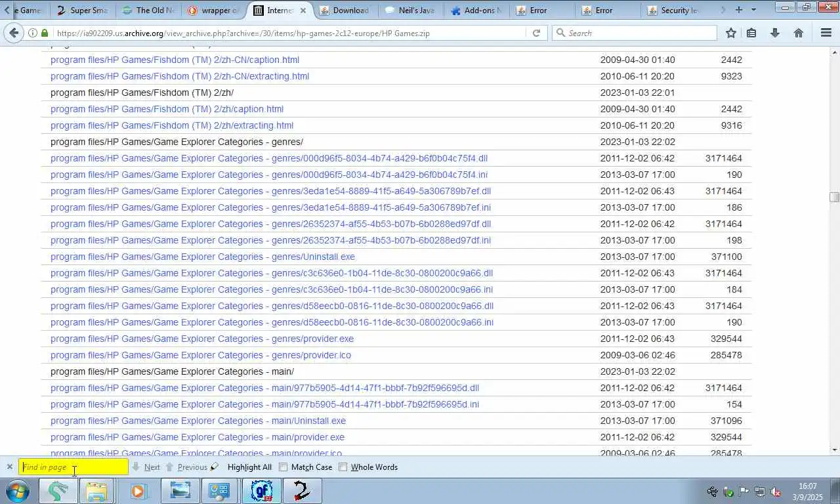Click the 371100 size value
Viewport: 840px width, 504px height.
coord(726,257)
